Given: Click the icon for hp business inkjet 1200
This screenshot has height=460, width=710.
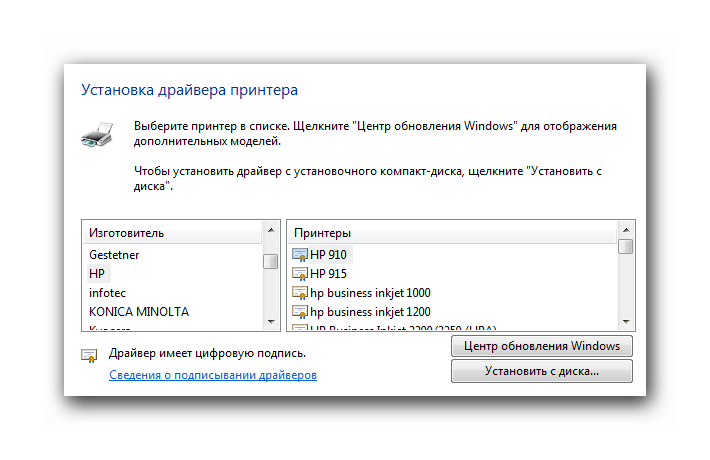Looking at the screenshot, I should [x=300, y=312].
